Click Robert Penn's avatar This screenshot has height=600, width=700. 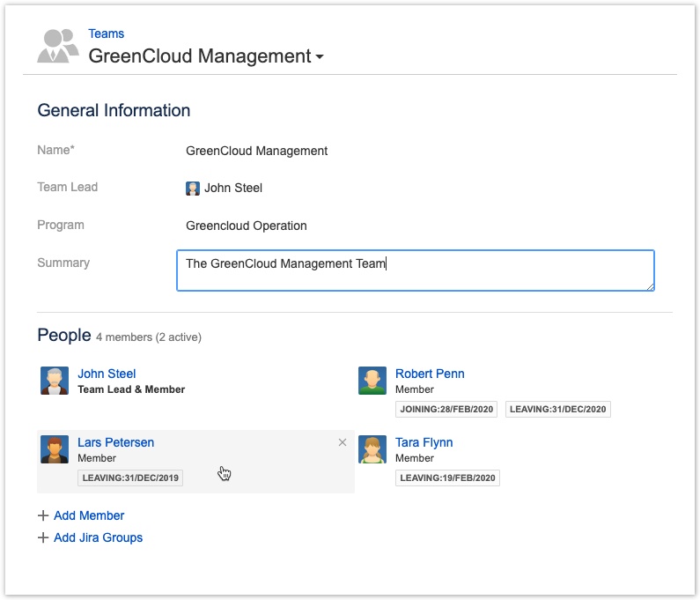[372, 381]
